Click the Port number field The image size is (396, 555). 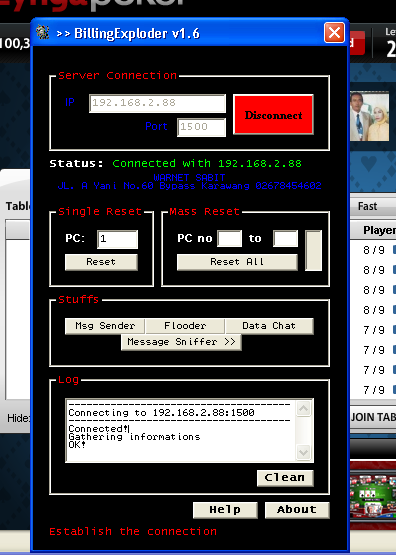coord(201,127)
